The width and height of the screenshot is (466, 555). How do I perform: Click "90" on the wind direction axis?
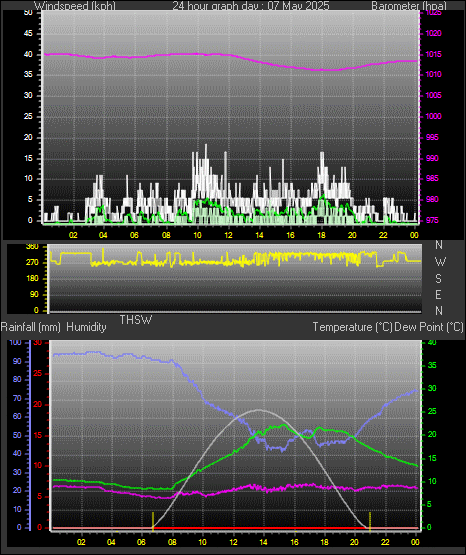coord(34,294)
